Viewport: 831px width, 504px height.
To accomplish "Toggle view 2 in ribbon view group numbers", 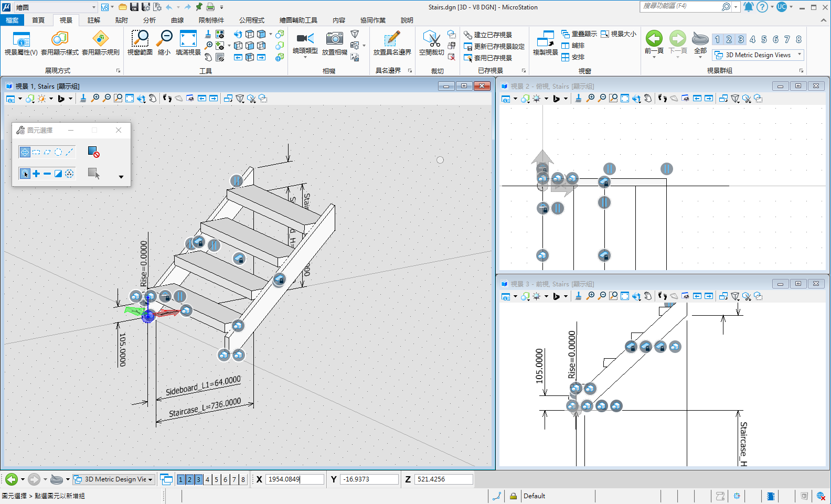I will tap(729, 39).
